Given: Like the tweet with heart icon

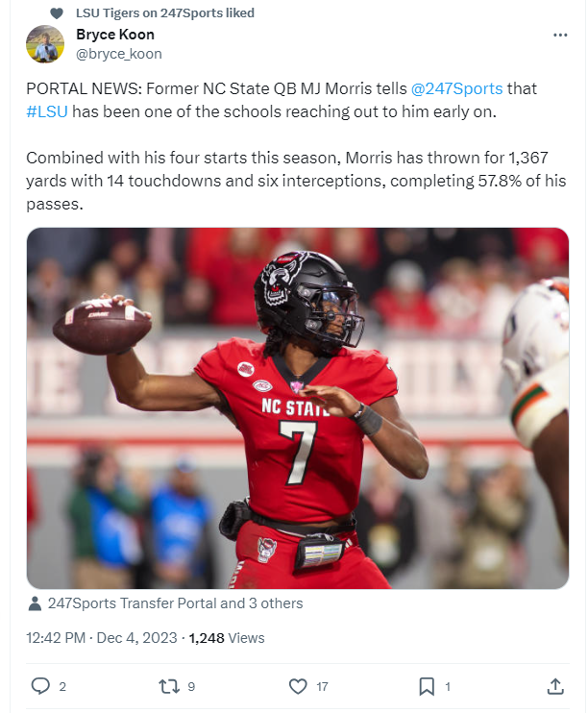Looking at the screenshot, I should click(298, 686).
